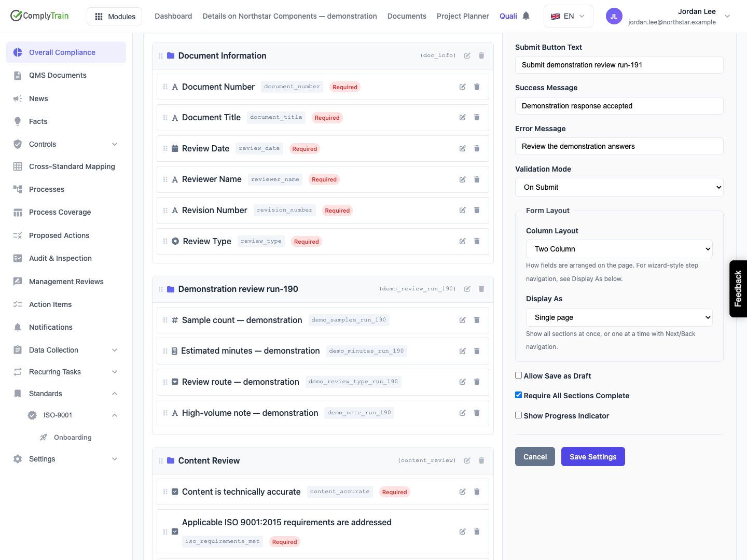Delete the Review Type field
The image size is (747, 560).
tap(477, 241)
